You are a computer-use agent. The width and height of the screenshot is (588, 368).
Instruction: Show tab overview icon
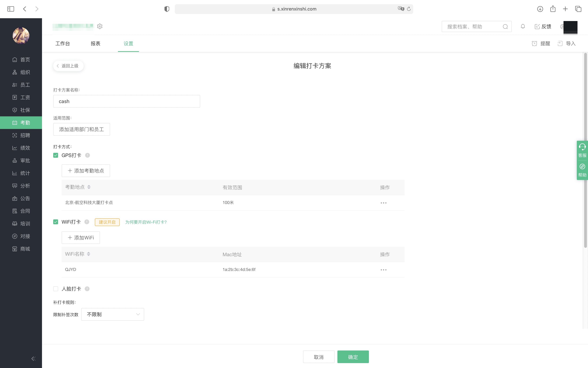coord(578,9)
